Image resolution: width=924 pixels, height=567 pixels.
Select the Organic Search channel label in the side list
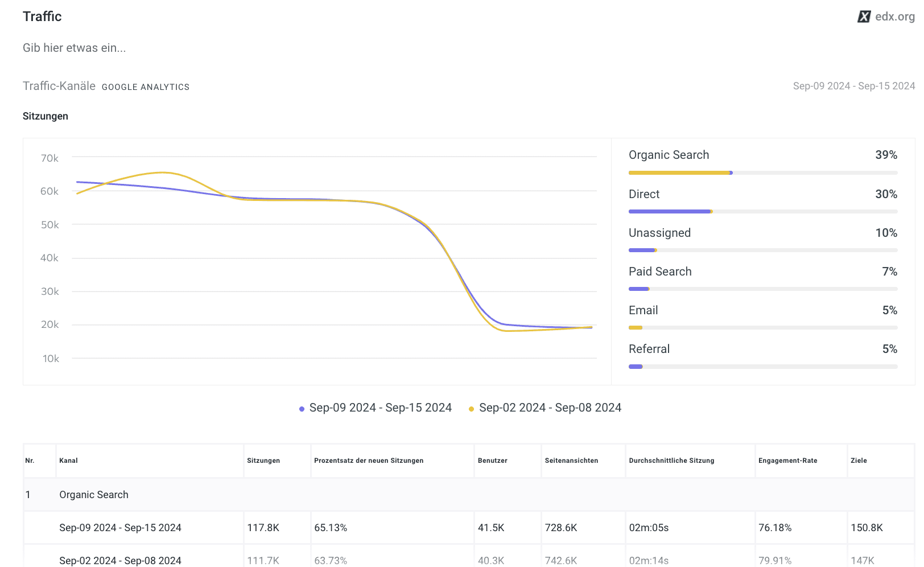669,155
